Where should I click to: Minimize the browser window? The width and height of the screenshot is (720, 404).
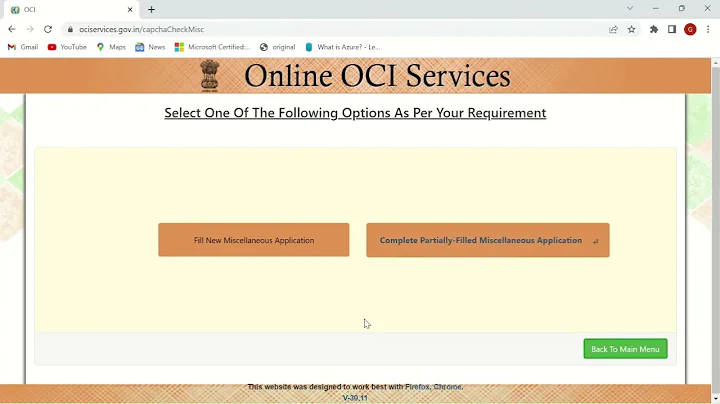656,8
